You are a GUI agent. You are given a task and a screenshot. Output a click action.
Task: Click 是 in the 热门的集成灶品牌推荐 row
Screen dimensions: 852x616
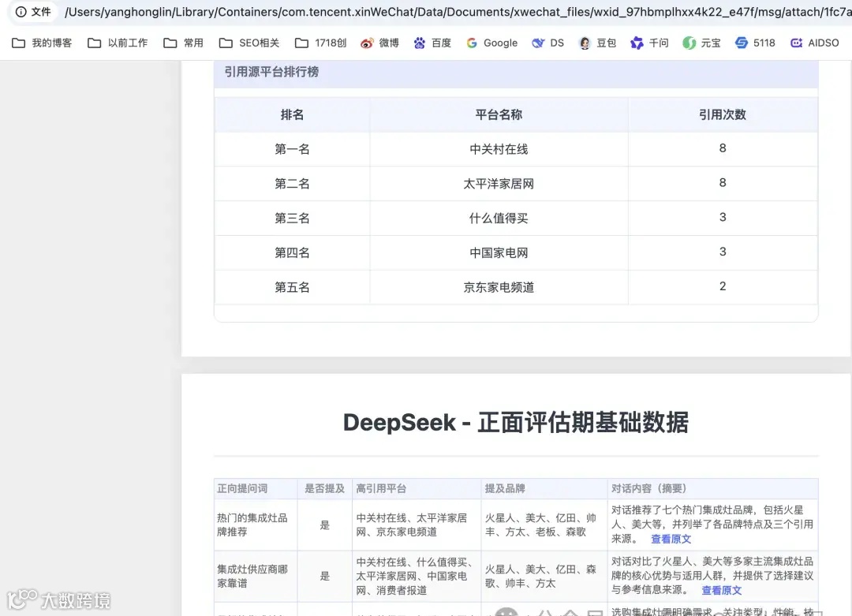pyautogui.click(x=324, y=525)
